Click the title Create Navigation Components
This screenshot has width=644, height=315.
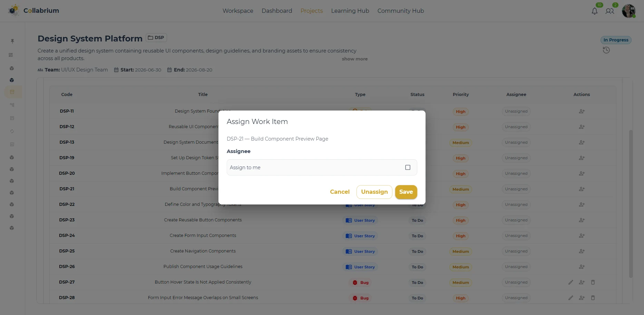(x=203, y=251)
